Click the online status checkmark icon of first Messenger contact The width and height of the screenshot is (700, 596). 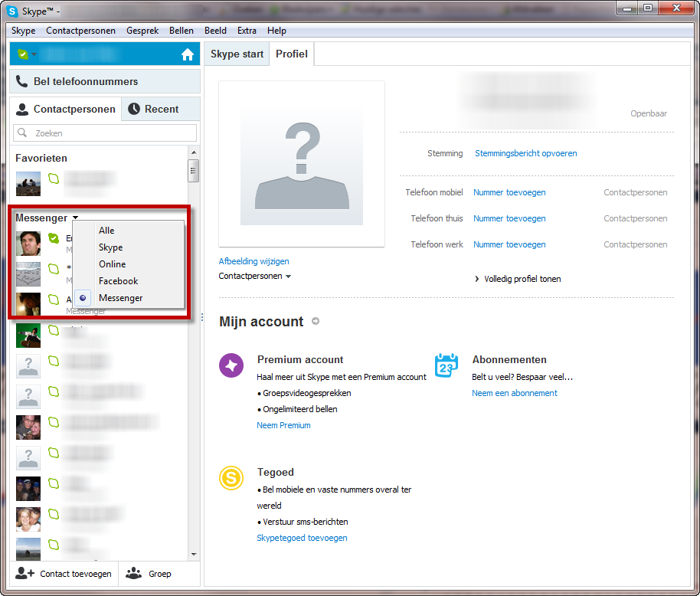click(54, 238)
